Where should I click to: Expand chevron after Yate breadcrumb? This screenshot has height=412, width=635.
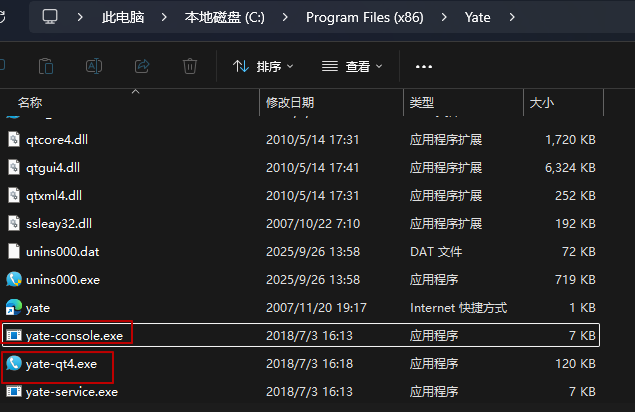coord(512,17)
